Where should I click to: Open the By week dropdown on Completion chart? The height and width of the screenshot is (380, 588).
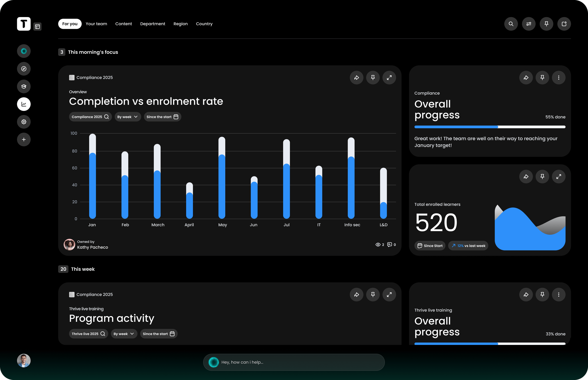pyautogui.click(x=128, y=117)
